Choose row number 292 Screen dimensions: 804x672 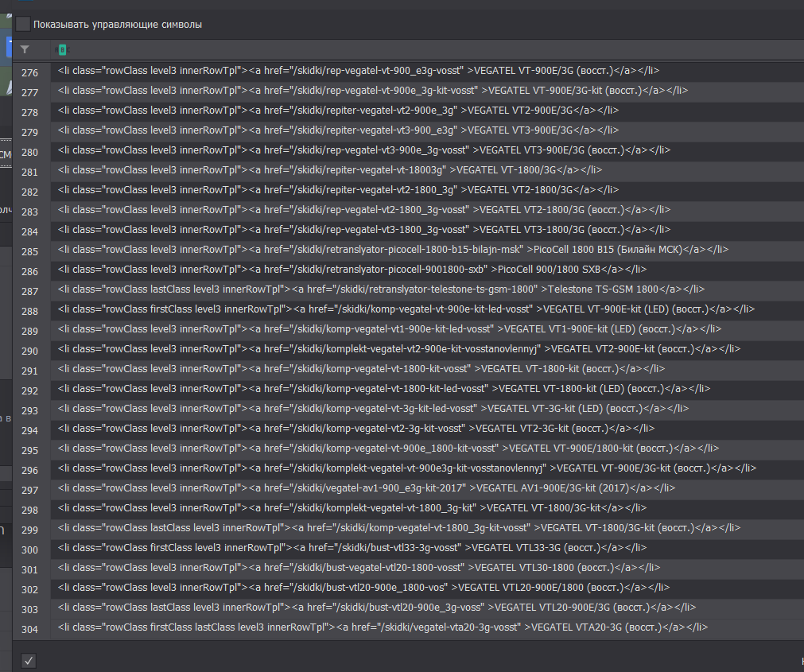(31, 390)
